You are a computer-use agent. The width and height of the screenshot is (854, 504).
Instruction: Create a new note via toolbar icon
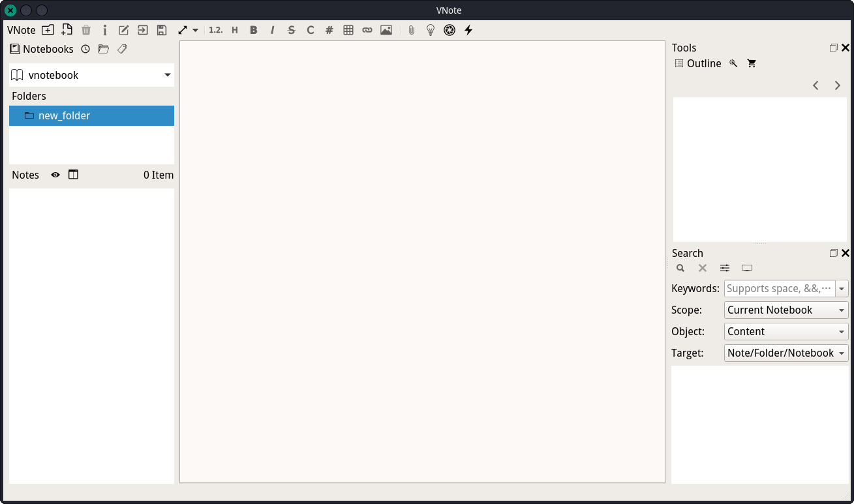pos(67,30)
